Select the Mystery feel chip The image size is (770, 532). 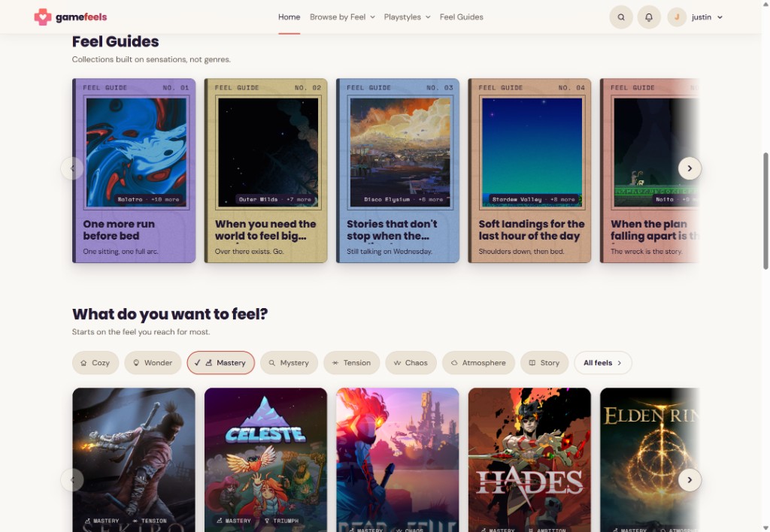289,363
